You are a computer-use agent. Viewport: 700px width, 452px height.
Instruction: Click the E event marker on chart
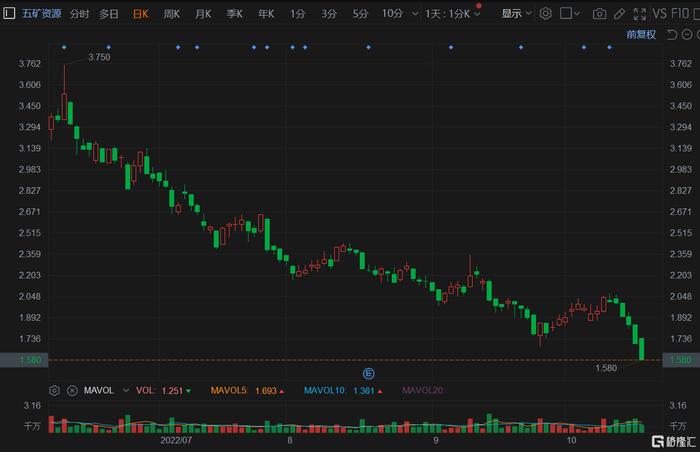click(367, 373)
